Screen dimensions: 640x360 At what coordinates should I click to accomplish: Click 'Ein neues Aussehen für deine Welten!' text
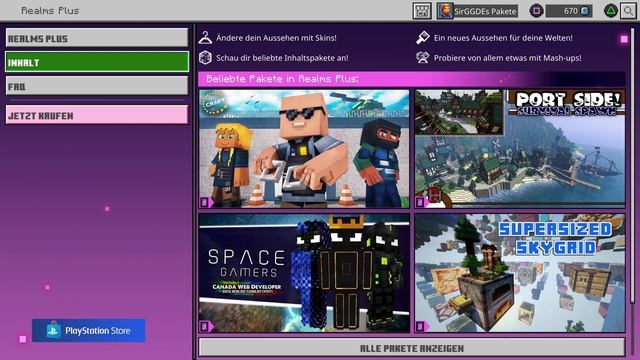(503, 38)
